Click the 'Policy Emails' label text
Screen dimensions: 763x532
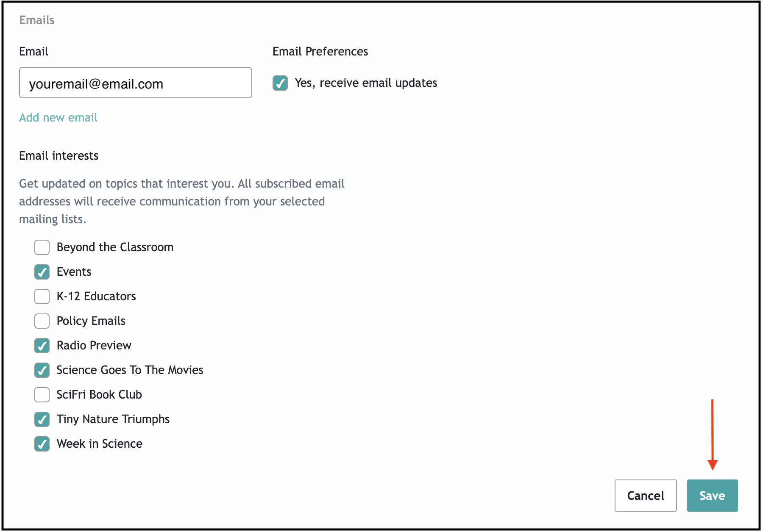91,321
